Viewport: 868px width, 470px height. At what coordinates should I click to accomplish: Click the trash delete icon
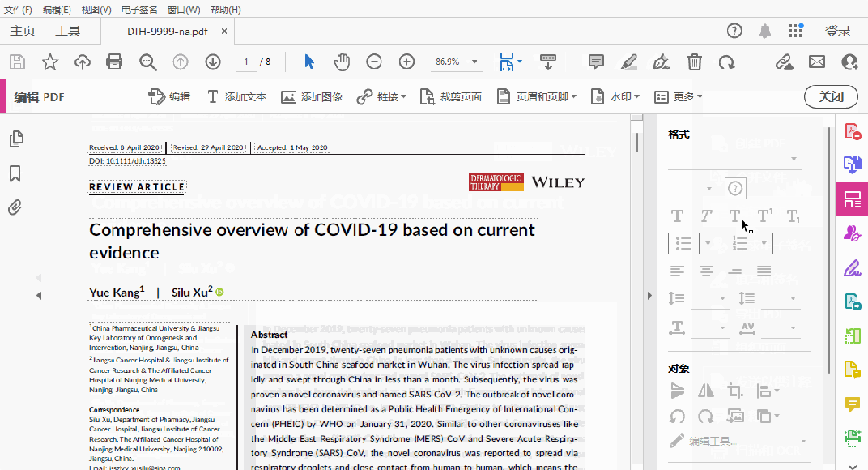(x=694, y=62)
